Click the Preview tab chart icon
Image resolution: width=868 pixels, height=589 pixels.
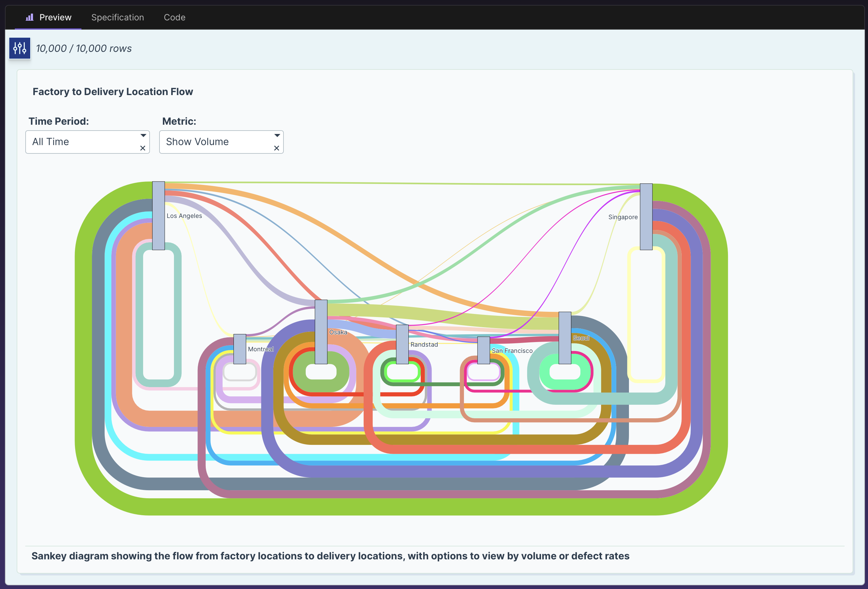30,17
